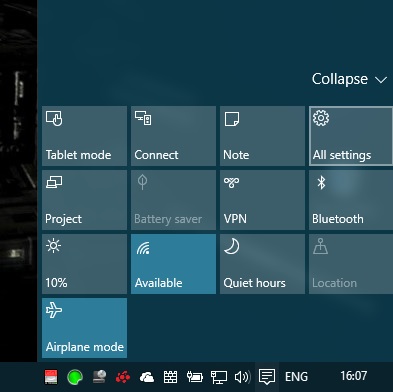Open All settings tile
The width and height of the screenshot is (393, 392).
[351, 136]
